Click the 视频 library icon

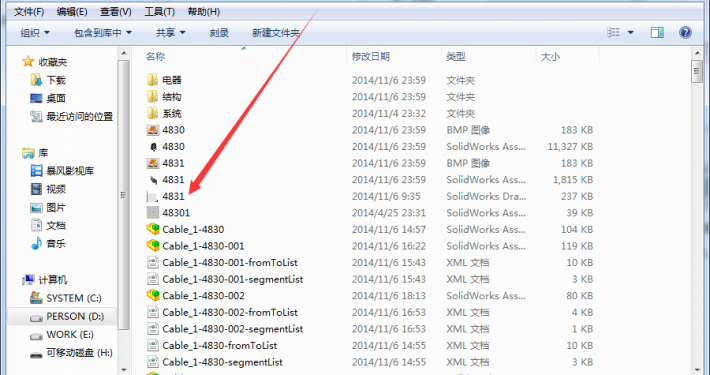pyautogui.click(x=36, y=189)
